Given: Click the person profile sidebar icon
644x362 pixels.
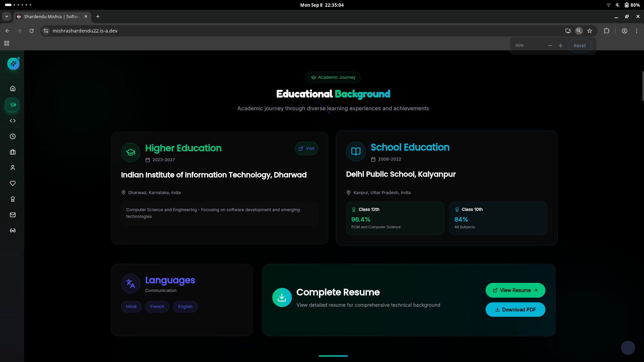Looking at the screenshot, I should point(13,168).
